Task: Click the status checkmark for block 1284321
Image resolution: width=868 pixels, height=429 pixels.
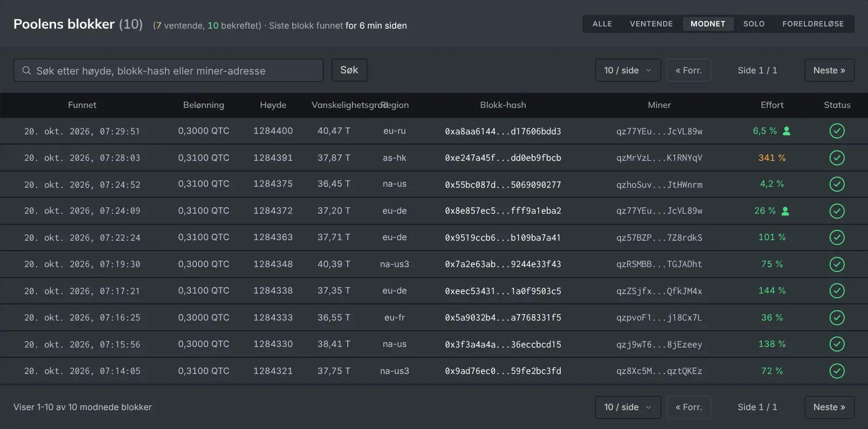Action: tap(837, 371)
